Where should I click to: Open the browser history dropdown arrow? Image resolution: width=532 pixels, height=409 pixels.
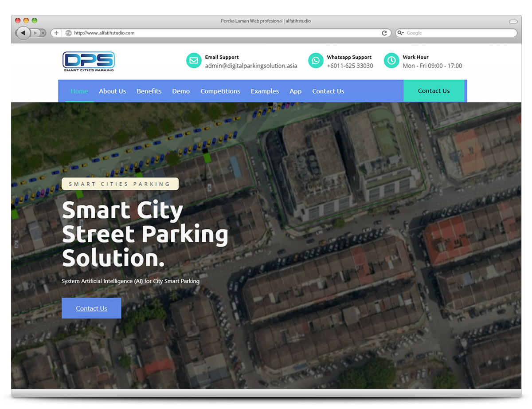click(43, 33)
